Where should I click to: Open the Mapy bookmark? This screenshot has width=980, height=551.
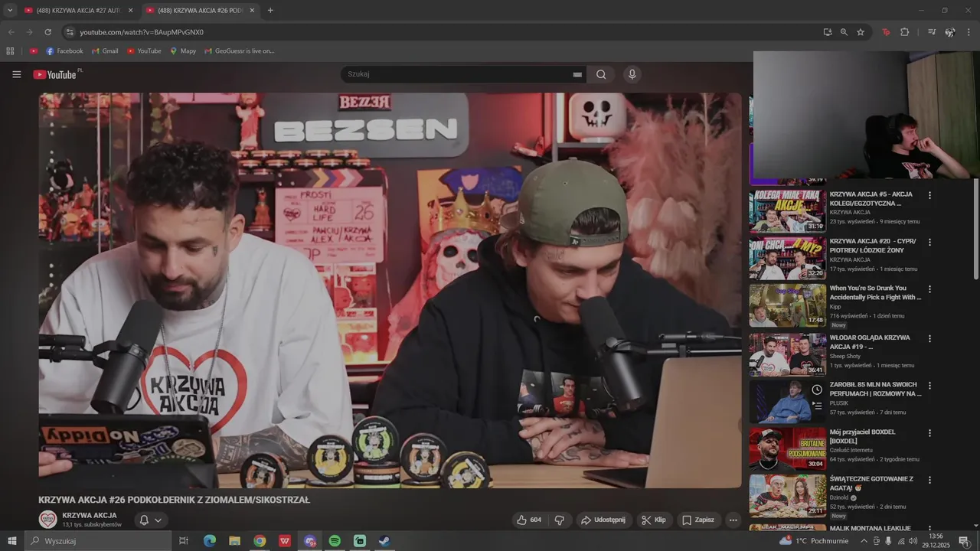pos(183,51)
